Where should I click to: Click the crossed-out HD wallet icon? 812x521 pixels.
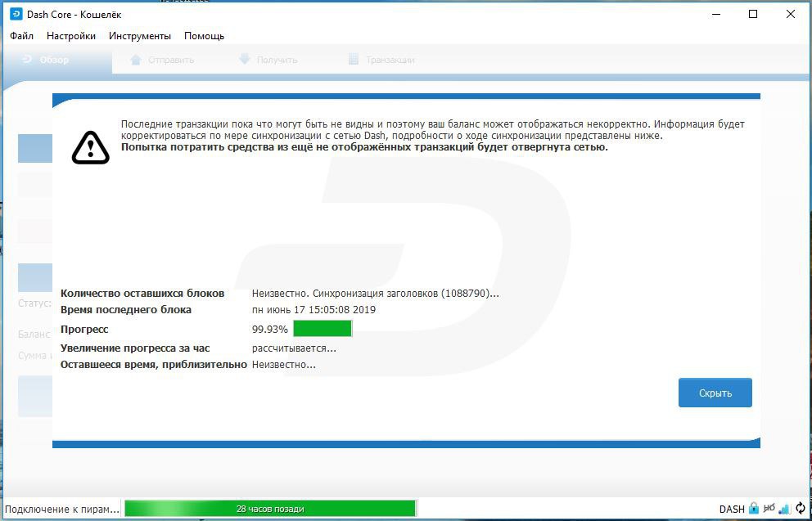769,508
